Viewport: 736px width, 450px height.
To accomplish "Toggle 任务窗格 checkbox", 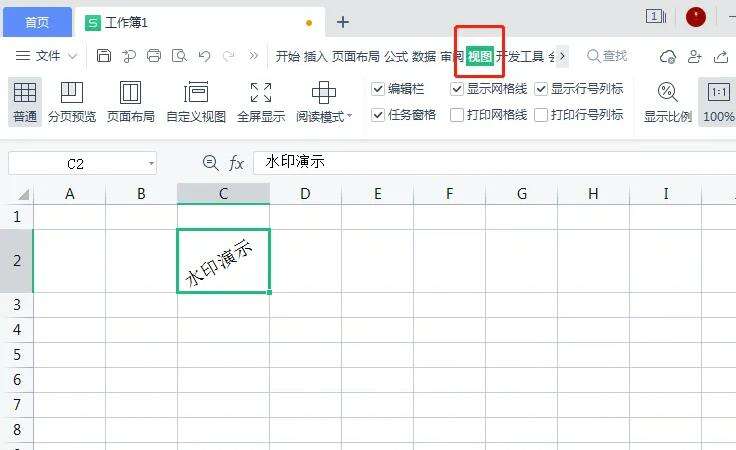I will (x=378, y=115).
